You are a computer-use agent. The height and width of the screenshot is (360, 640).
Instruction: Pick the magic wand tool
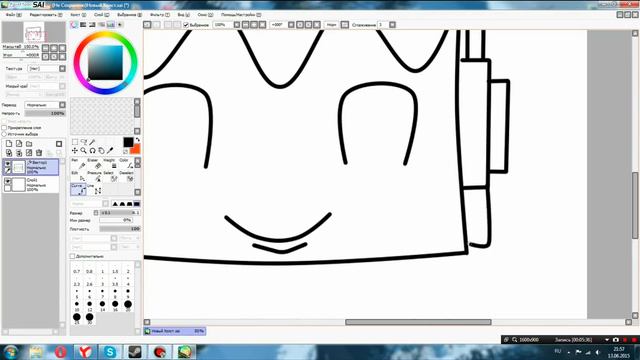93,142
